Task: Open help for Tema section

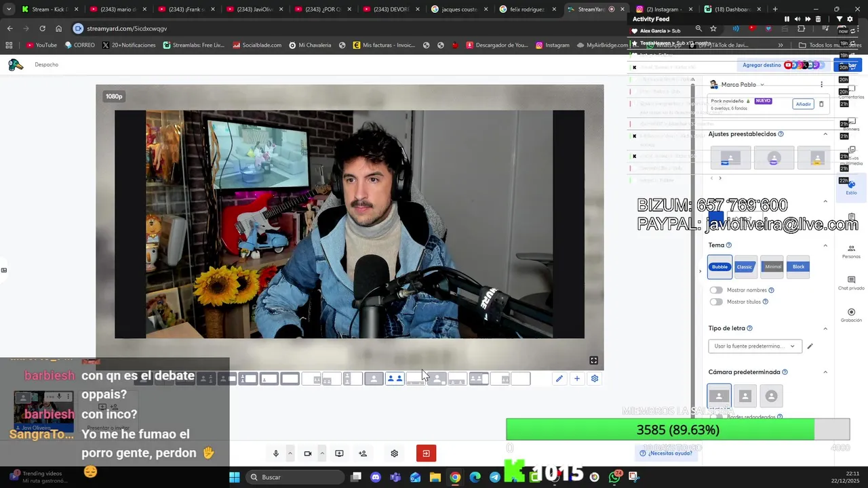Action: 729,245
